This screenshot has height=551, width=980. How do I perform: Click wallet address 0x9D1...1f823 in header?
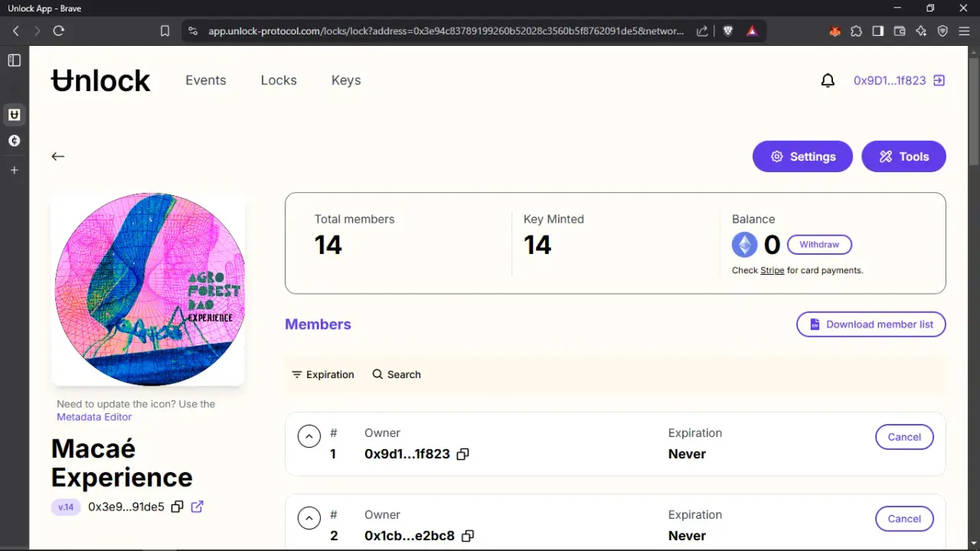point(890,80)
